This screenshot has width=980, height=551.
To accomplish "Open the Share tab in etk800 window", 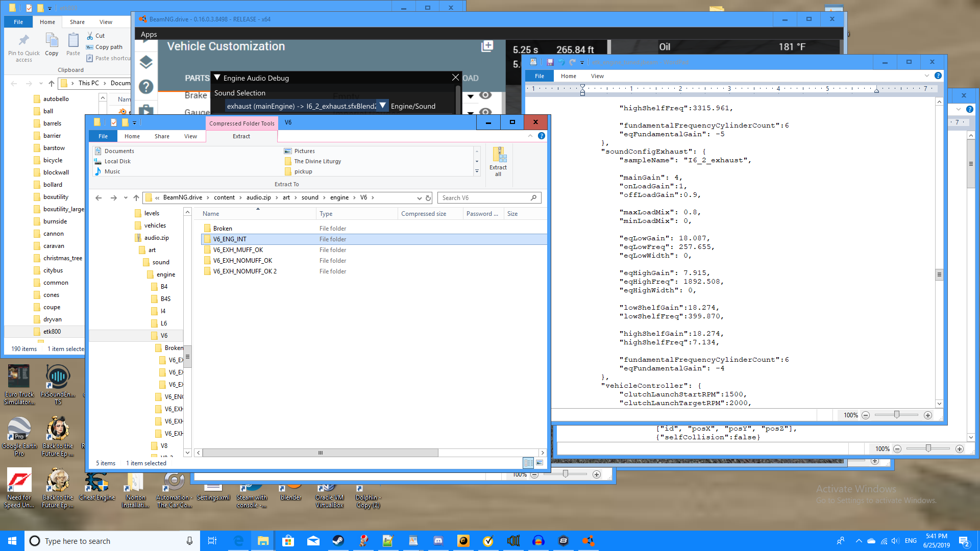I will coord(77,22).
